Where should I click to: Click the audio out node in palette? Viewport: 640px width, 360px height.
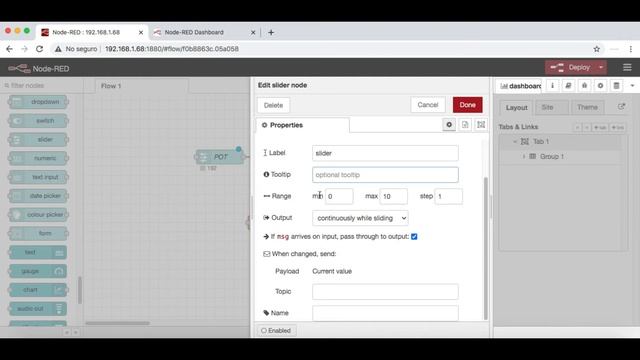click(38, 309)
